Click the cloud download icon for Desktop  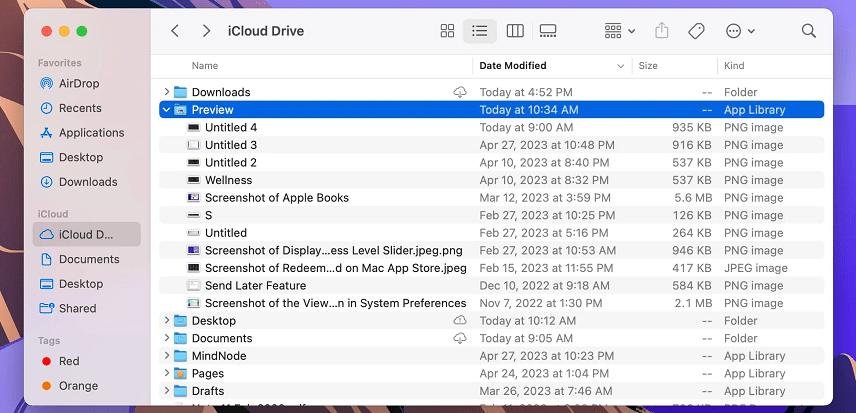coord(460,320)
